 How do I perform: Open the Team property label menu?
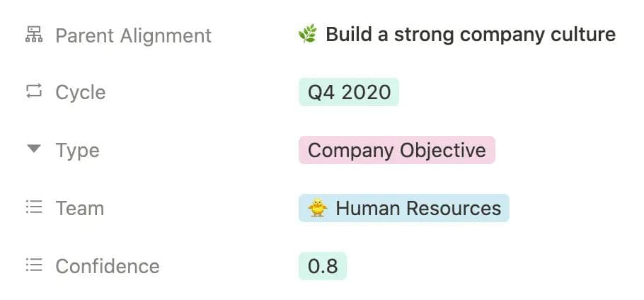point(79,209)
